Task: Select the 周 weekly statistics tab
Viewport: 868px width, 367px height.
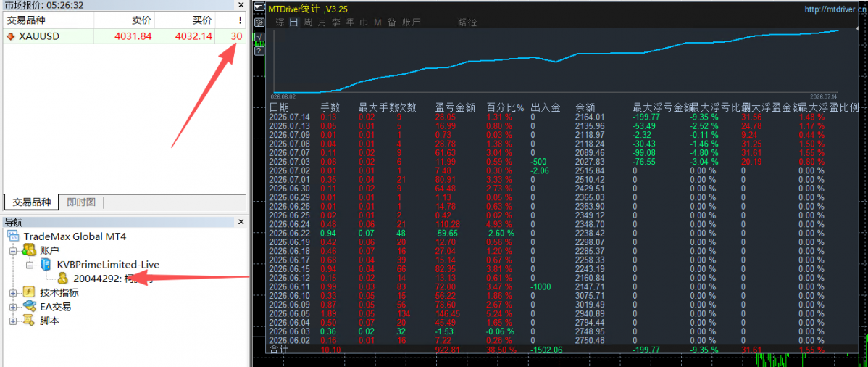Action: pos(308,22)
